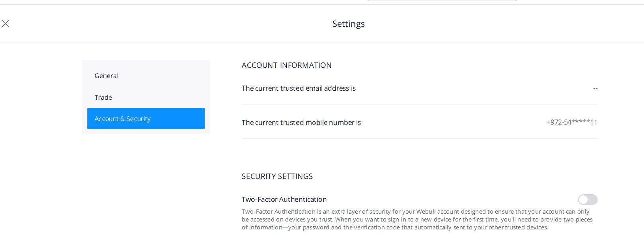Select the trusted mobile number label
The width and height of the screenshot is (644, 242).
[301, 123]
